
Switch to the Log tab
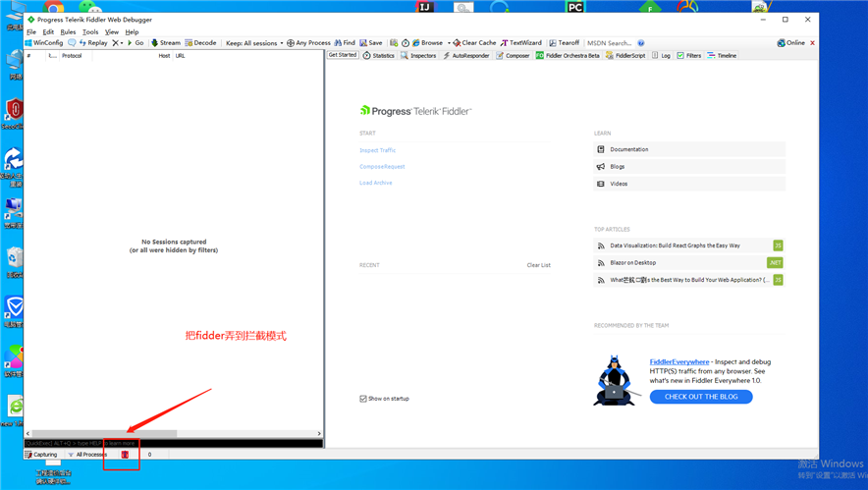click(x=661, y=55)
